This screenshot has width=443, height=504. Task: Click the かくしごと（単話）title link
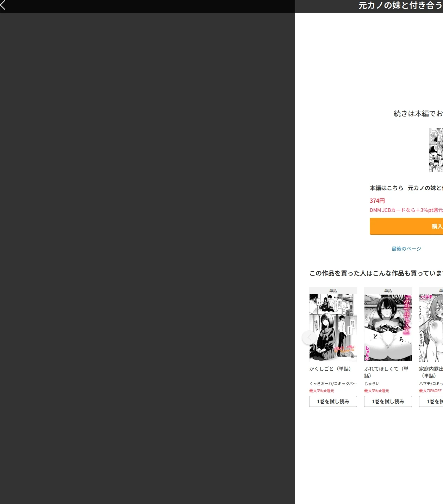[330, 369]
